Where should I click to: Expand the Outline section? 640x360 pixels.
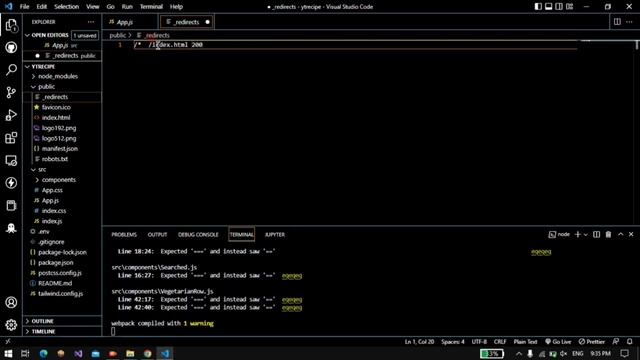[x=27, y=321]
